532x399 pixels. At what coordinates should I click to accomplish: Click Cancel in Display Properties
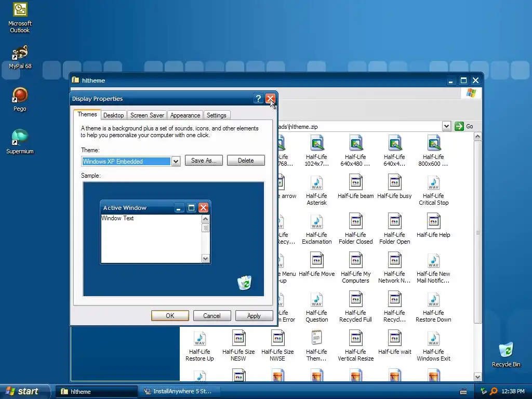(x=212, y=315)
